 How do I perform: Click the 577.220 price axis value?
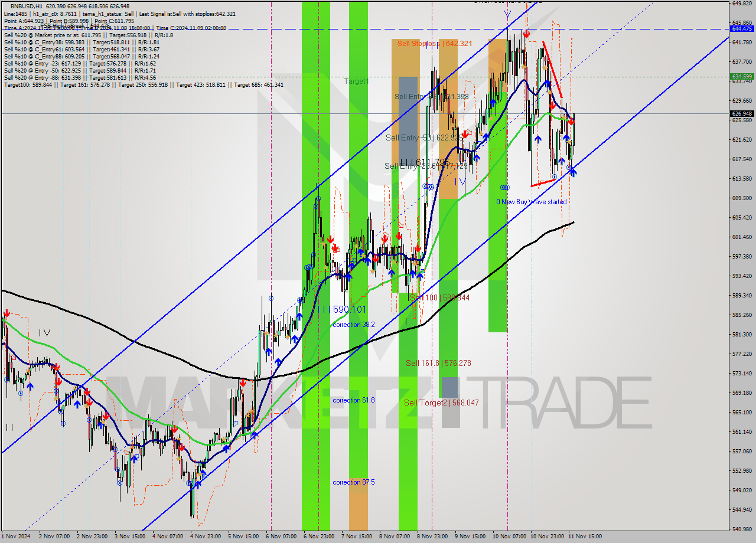coord(742,354)
